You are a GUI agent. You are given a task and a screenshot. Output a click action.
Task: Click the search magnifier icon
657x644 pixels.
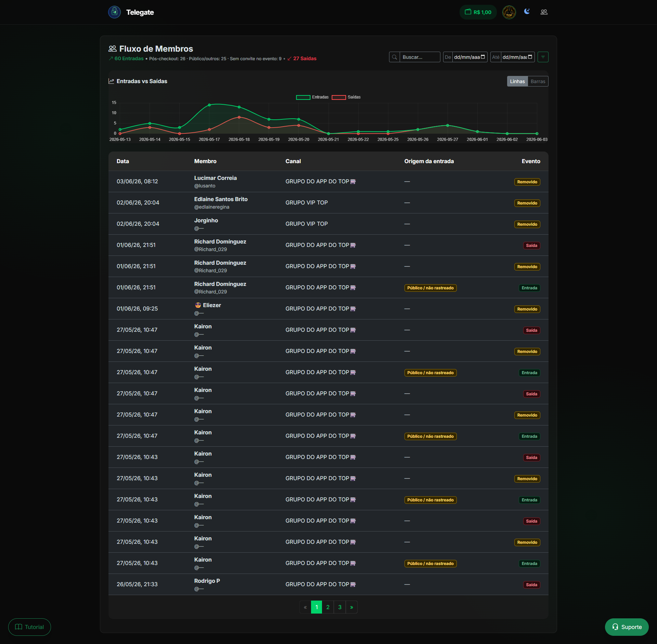(395, 57)
